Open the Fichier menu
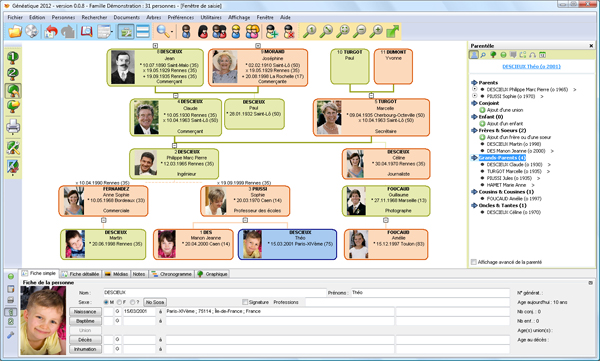Image resolution: width=600 pixels, height=361 pixels. pyautogui.click(x=15, y=17)
